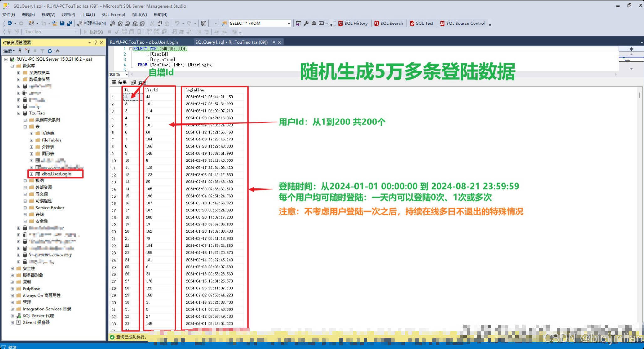Screen dimensions: 644x349
Task: Collapse the SELECT statement code block
Action: pyautogui.click(x=131, y=49)
